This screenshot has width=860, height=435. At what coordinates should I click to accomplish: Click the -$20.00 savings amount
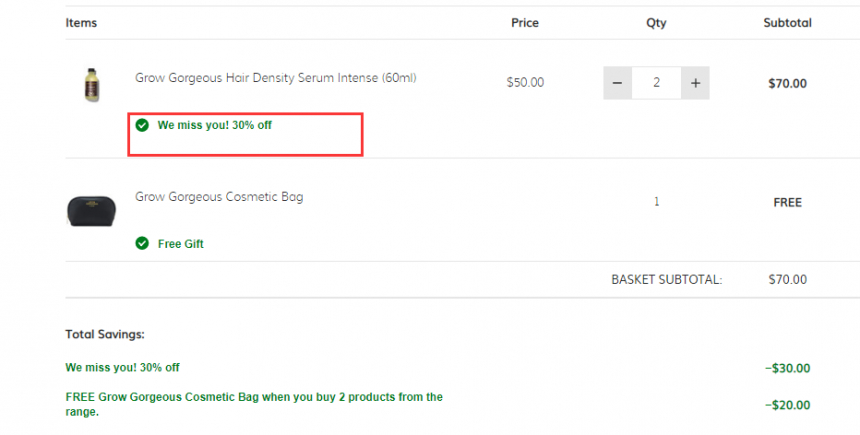tap(788, 405)
